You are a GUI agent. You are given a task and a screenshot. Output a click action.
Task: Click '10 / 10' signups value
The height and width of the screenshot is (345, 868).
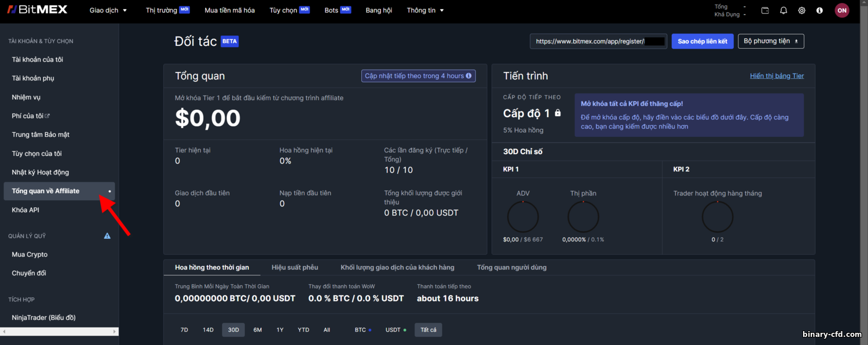(x=398, y=170)
